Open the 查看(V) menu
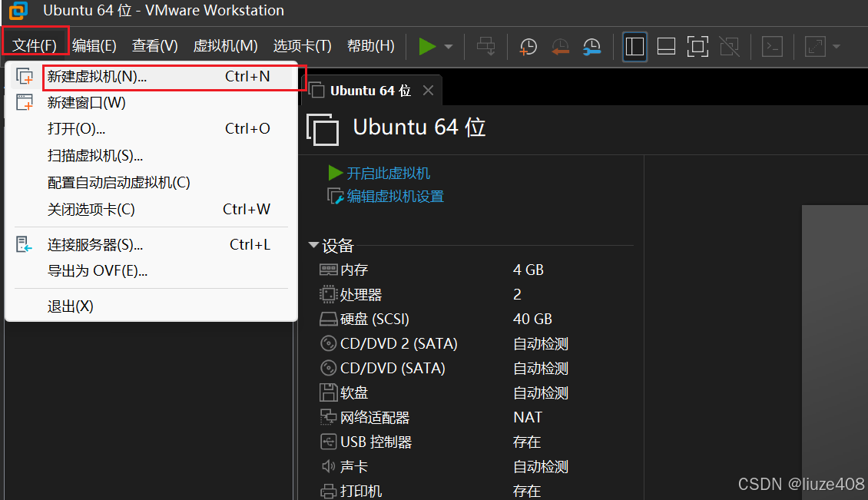The height and width of the screenshot is (500, 868). [x=155, y=45]
